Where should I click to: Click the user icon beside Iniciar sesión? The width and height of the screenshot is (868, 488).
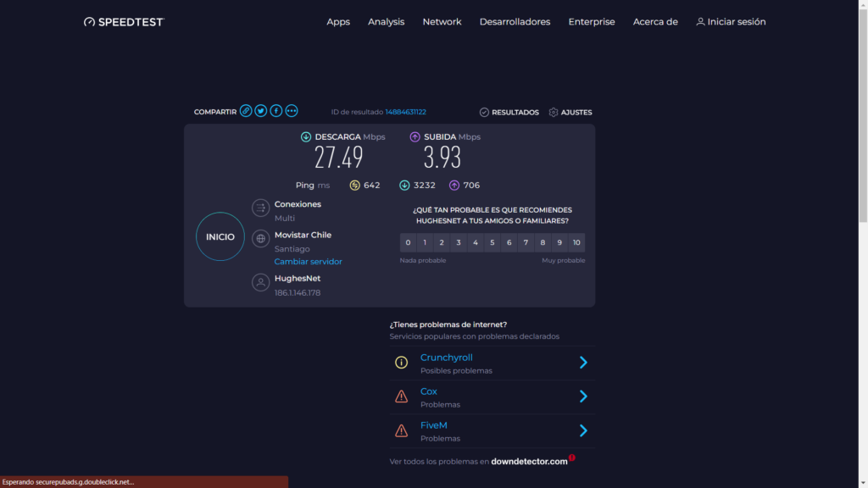point(700,22)
